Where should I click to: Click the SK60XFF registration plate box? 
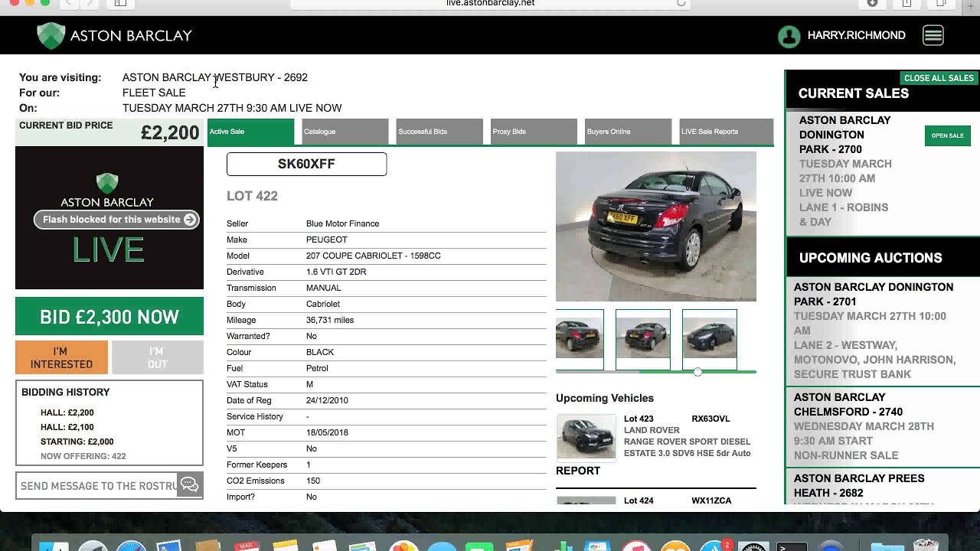(x=306, y=164)
